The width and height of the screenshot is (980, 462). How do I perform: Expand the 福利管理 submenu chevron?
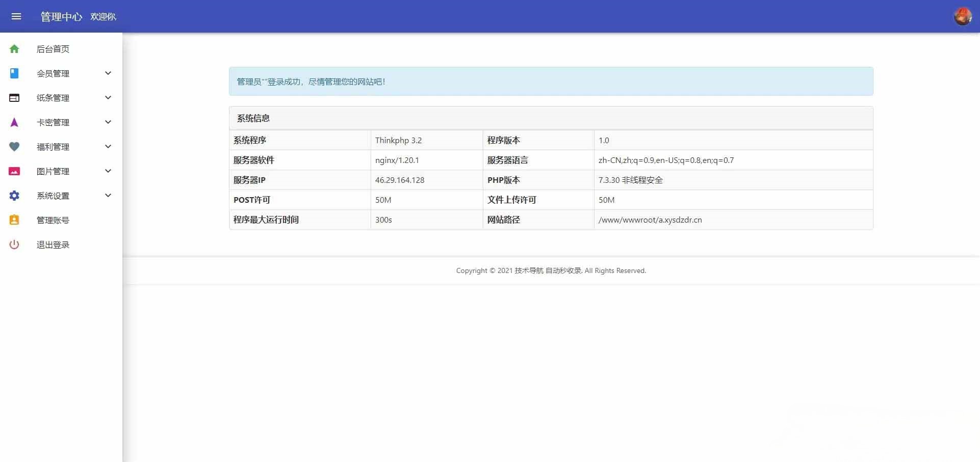[x=108, y=146]
